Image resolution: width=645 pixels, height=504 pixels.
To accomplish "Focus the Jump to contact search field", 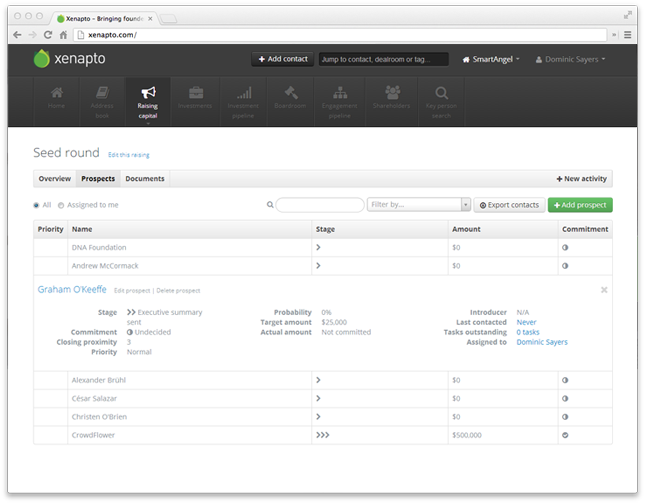I will tap(383, 59).
